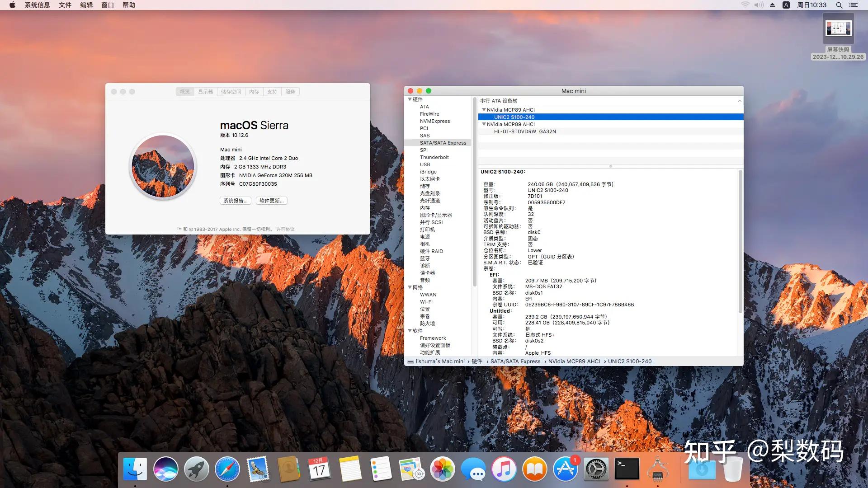Open iTunes music note icon
Image resolution: width=868 pixels, height=488 pixels.
(504, 469)
